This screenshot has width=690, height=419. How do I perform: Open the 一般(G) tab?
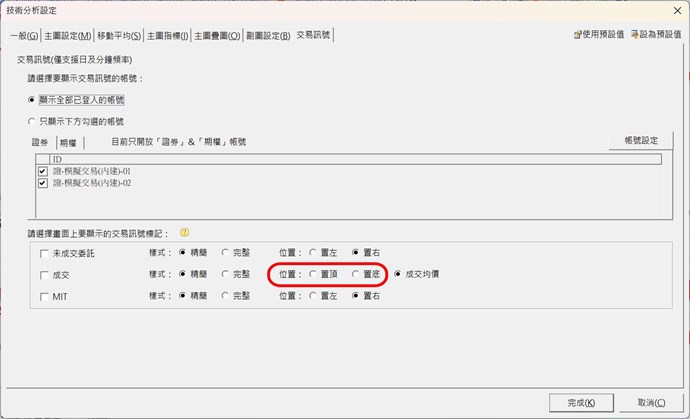(x=24, y=36)
